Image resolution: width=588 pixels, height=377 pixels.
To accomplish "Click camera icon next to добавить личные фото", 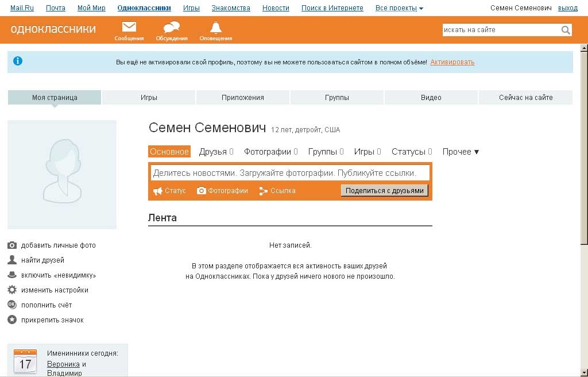I will (x=12, y=245).
